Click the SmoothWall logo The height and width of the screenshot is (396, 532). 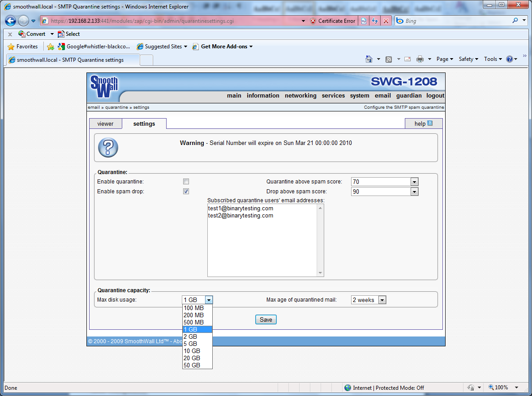[x=104, y=86]
